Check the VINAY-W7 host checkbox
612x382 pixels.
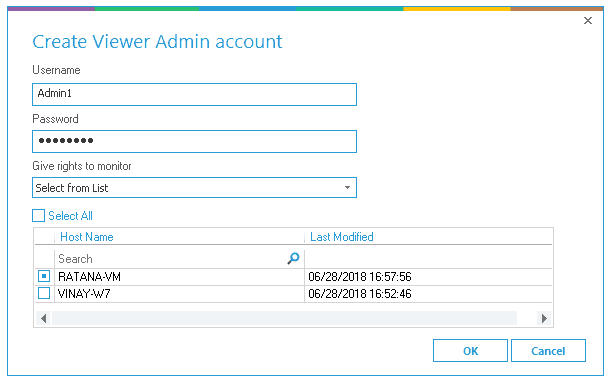(44, 293)
